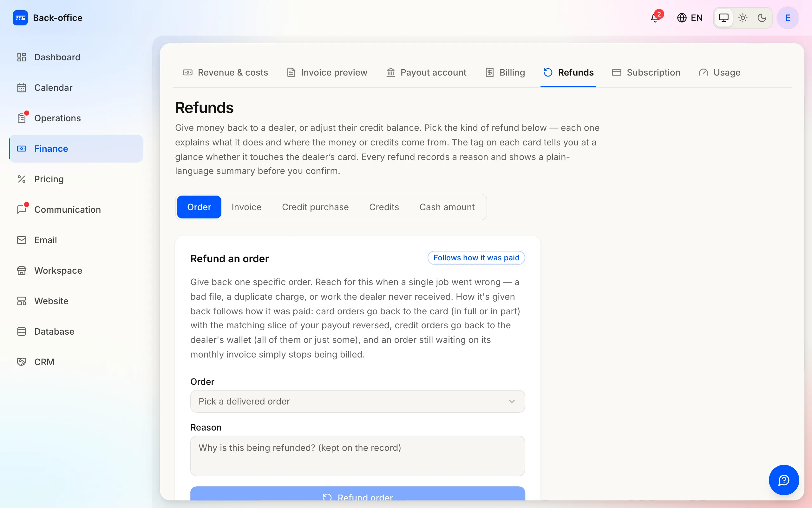Open the EN language selector
This screenshot has width=812, height=508.
[x=690, y=18]
